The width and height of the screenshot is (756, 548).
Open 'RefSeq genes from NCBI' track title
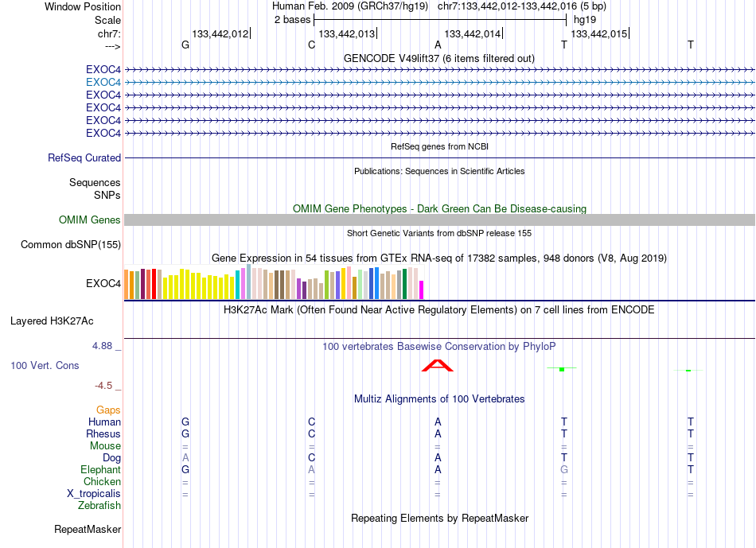click(439, 146)
